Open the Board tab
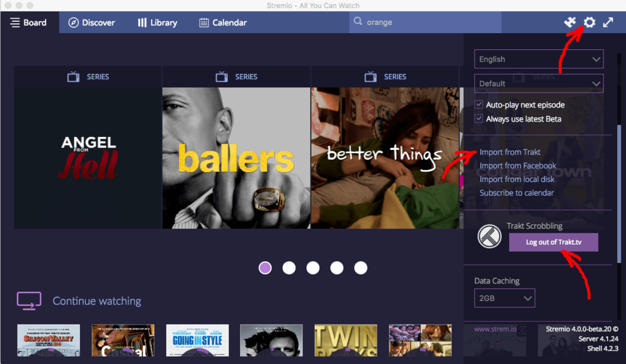626x364 pixels. pyautogui.click(x=29, y=23)
